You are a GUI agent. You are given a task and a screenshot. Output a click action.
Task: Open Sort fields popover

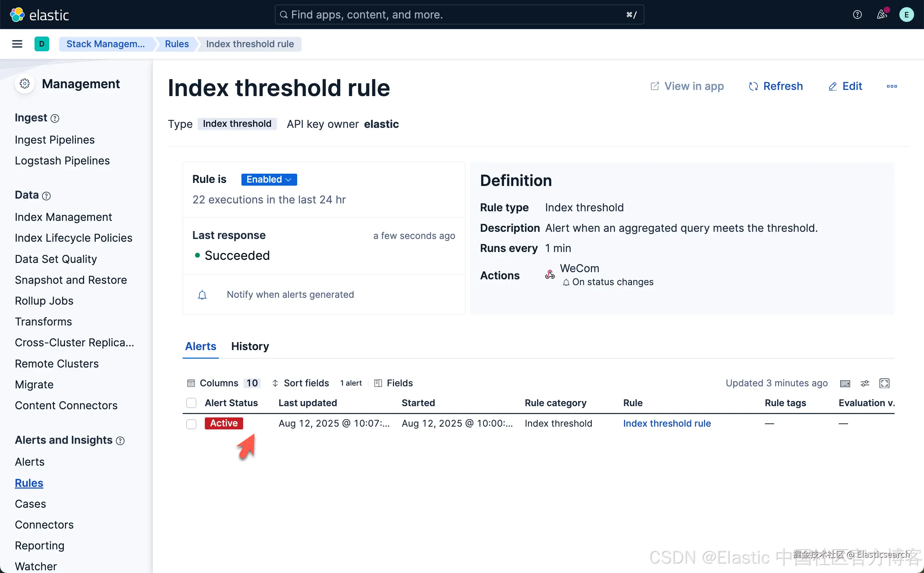click(x=301, y=383)
